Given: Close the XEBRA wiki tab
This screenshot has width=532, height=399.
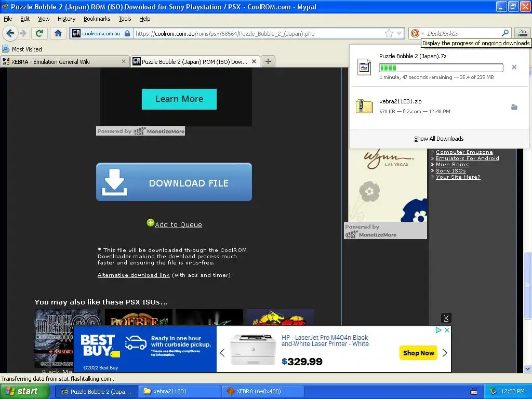Looking at the screenshot, I should pos(124,61).
